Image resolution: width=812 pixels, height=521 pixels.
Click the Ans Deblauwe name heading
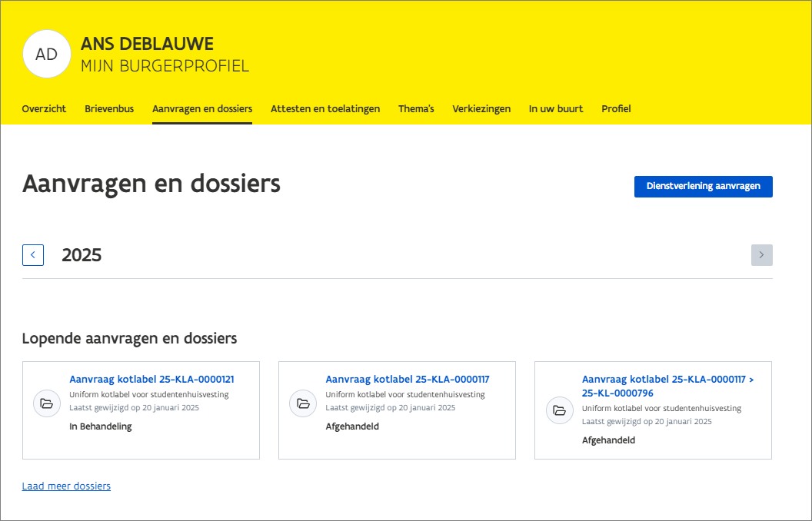[147, 44]
